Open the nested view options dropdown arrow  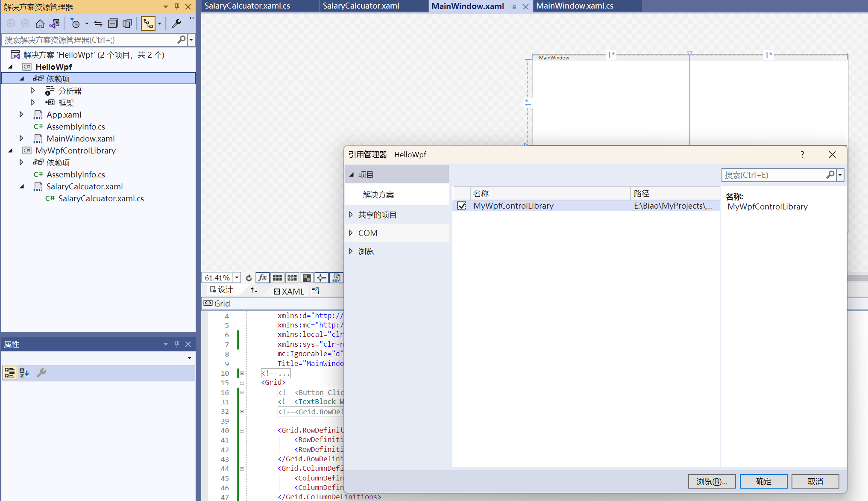tap(160, 24)
